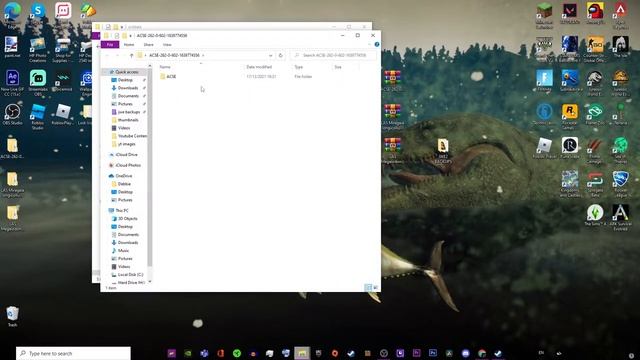Select the ACSE folder in file list
The width and height of the screenshot is (640, 360).
pos(171,76)
